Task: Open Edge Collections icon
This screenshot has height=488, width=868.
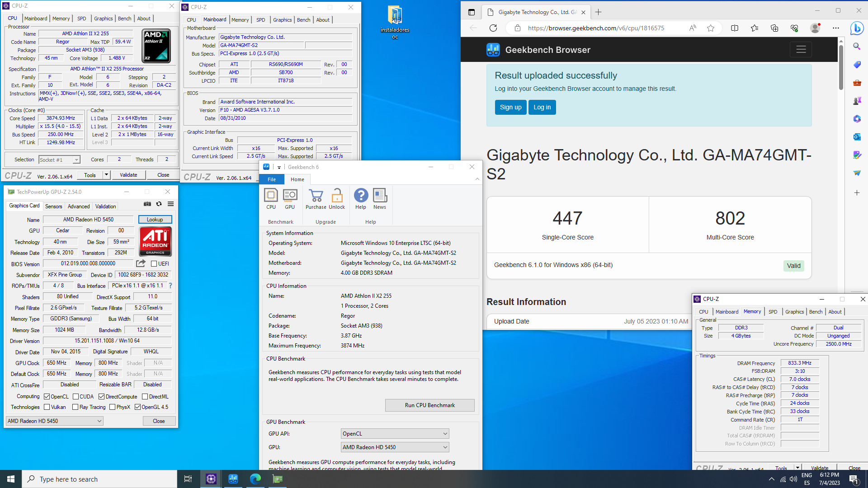Action: pyautogui.click(x=774, y=28)
